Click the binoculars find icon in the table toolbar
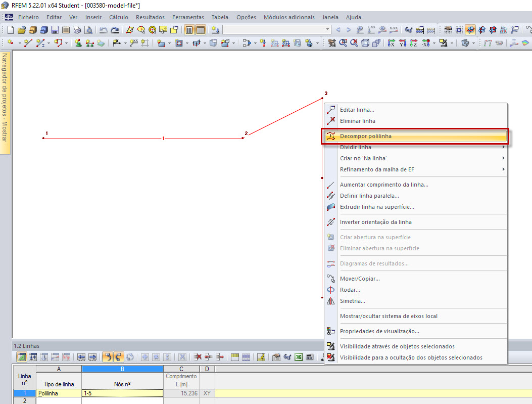This screenshot has height=404, width=532. [287, 357]
